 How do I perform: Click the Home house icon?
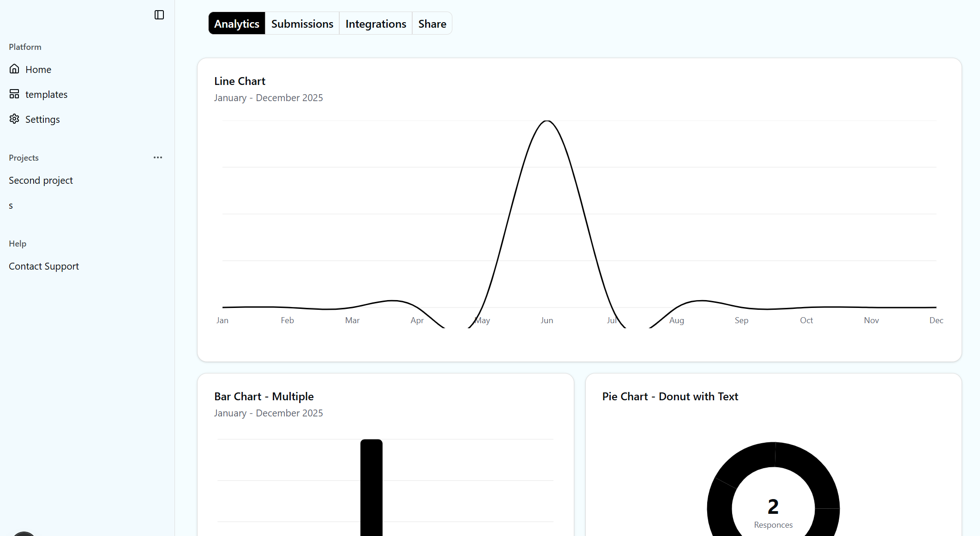click(x=14, y=69)
